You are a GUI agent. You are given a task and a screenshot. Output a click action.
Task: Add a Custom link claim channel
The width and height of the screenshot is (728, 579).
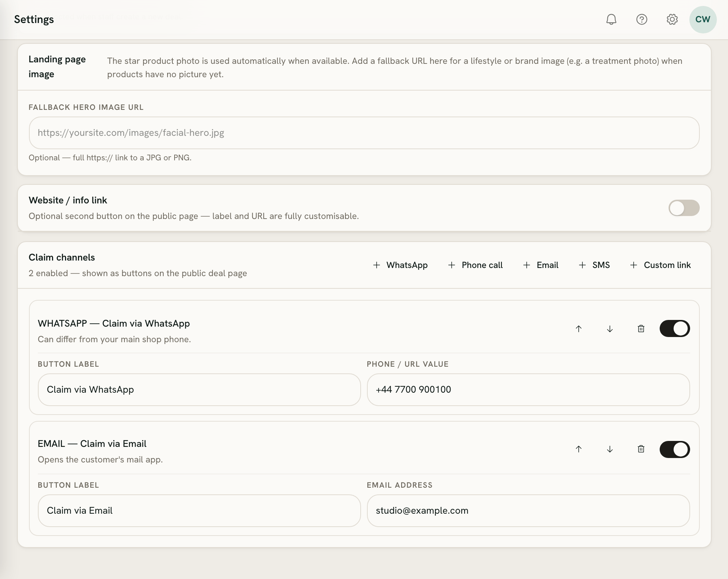coord(660,265)
